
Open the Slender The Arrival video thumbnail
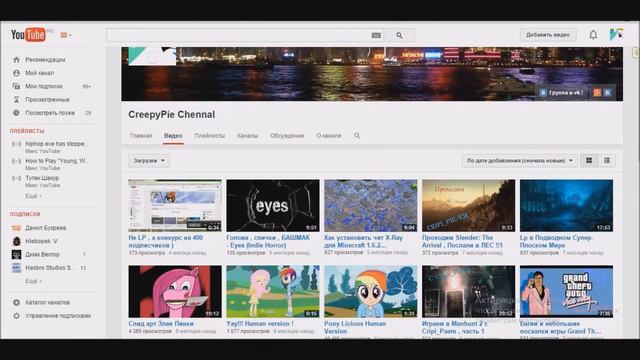[469, 206]
